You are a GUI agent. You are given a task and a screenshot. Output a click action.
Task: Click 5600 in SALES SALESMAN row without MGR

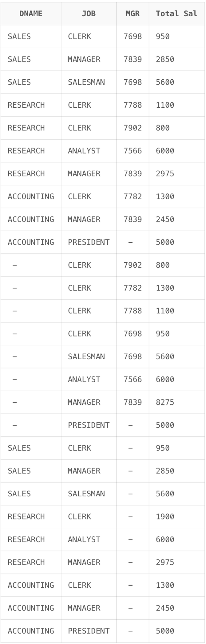165,494
